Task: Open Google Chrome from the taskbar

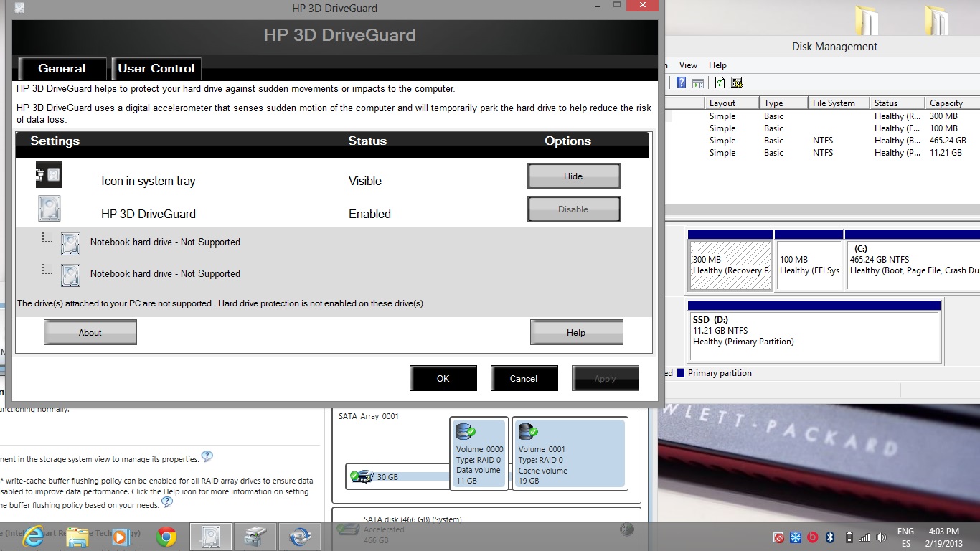Action: click(166, 537)
